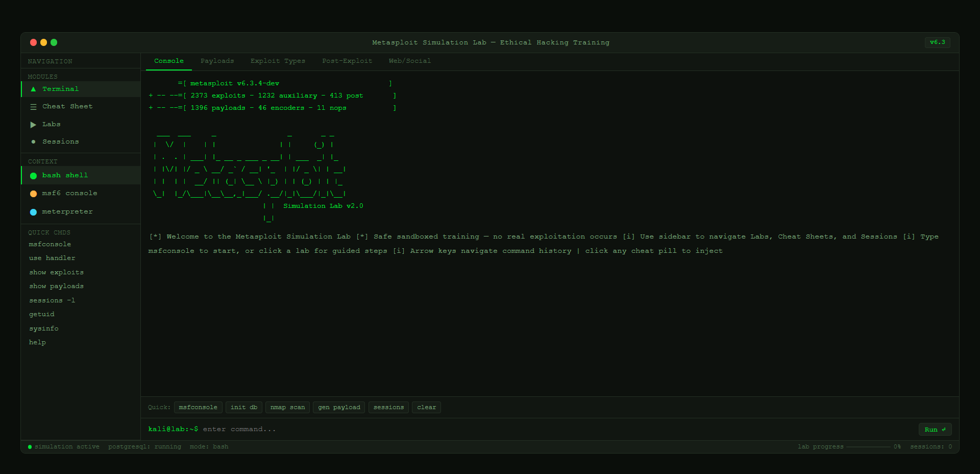Switch context to meterpreter
The width and height of the screenshot is (980, 474).
[x=81, y=211]
